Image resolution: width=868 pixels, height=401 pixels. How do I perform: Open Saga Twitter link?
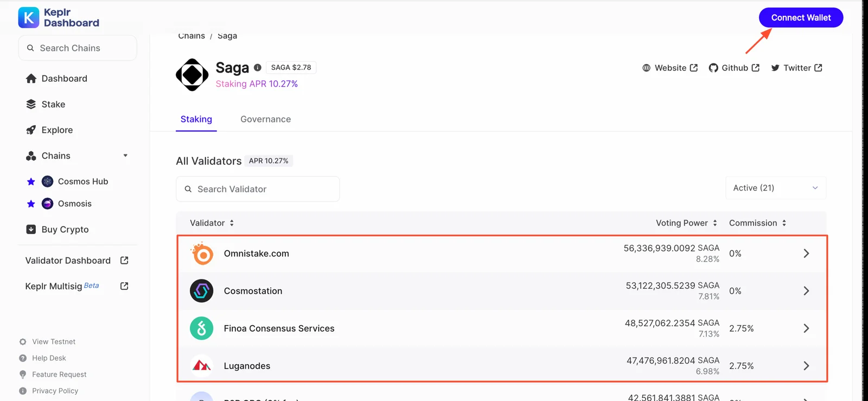(x=796, y=68)
